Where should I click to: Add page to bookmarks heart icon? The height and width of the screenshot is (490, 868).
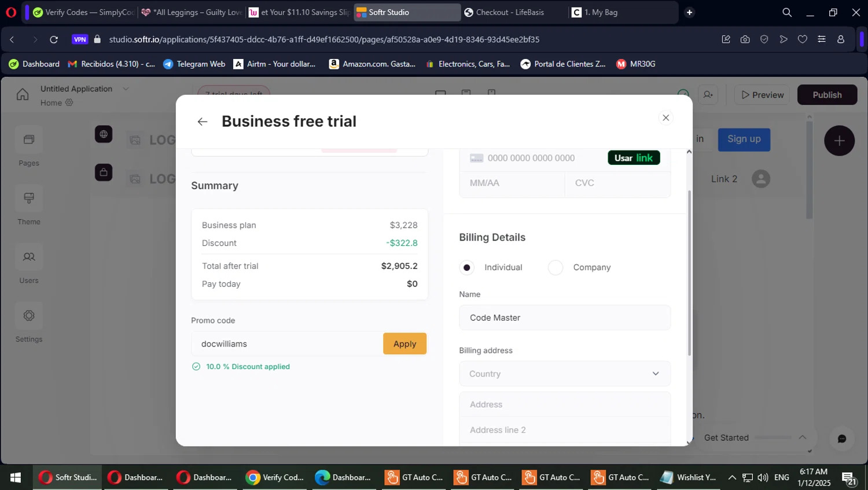pyautogui.click(x=803, y=39)
